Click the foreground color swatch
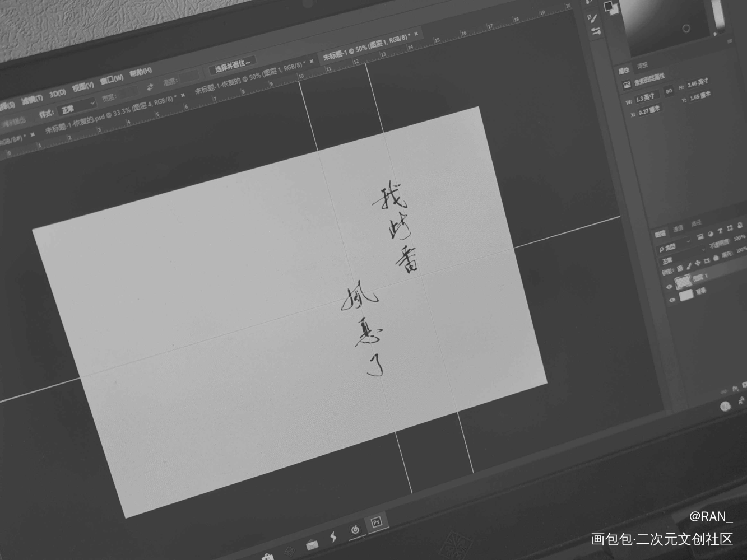This screenshot has width=747, height=560. 608,6
